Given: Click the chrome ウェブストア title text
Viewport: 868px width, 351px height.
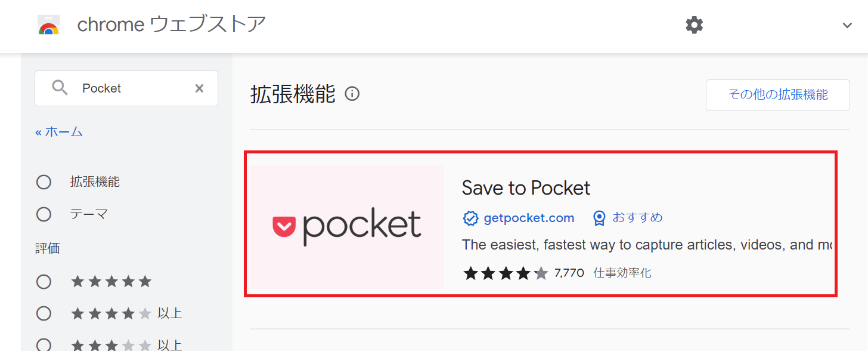Looking at the screenshot, I should [x=172, y=25].
